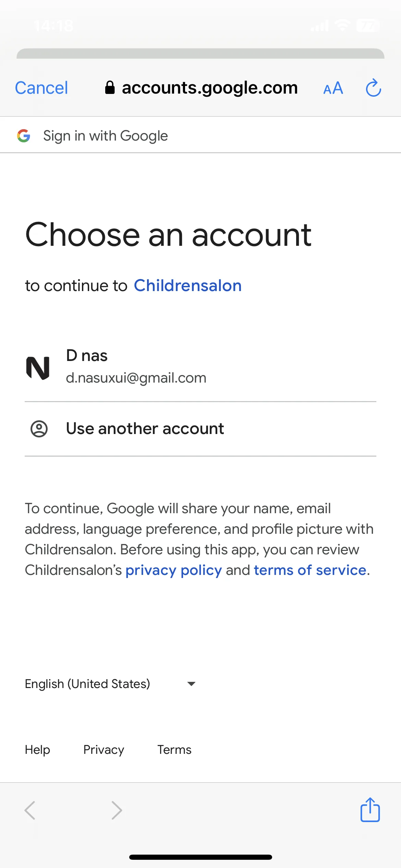Expand the English (United States) language dropdown
This screenshot has width=401, height=868.
(110, 684)
